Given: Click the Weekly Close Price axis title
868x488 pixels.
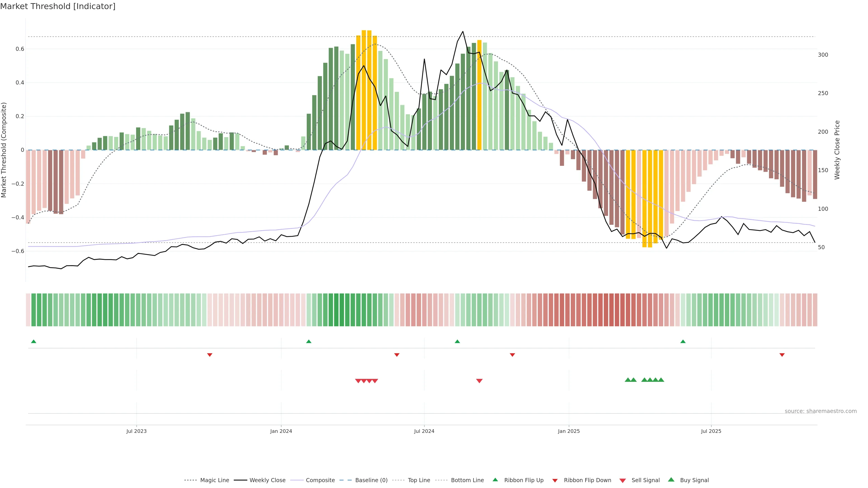Looking at the screenshot, I should click(837, 150).
